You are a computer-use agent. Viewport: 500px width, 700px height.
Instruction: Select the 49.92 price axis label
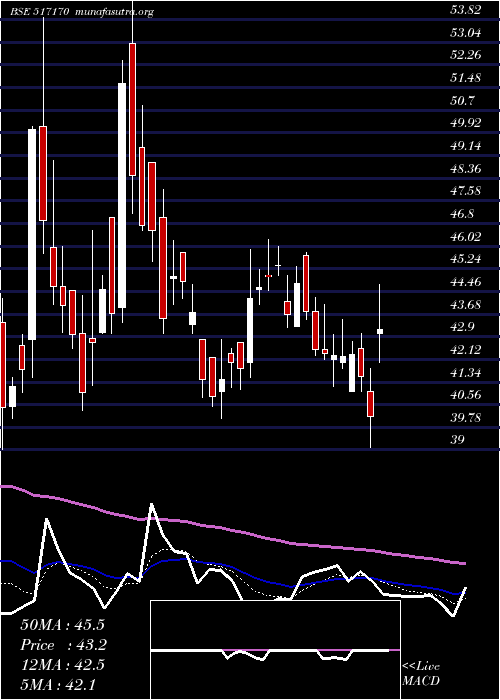466,123
